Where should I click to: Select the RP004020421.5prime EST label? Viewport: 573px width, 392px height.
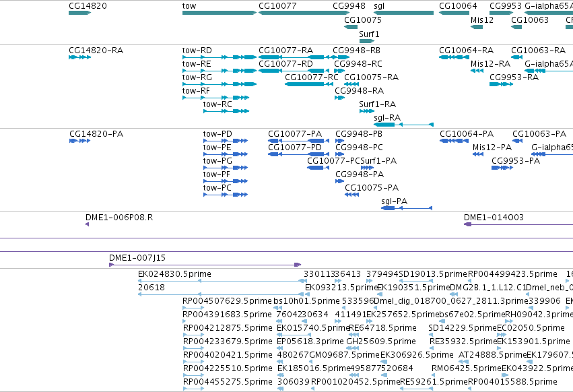(x=228, y=355)
